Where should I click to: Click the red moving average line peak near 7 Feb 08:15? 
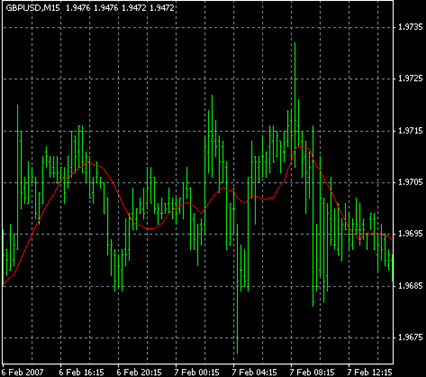coord(302,147)
